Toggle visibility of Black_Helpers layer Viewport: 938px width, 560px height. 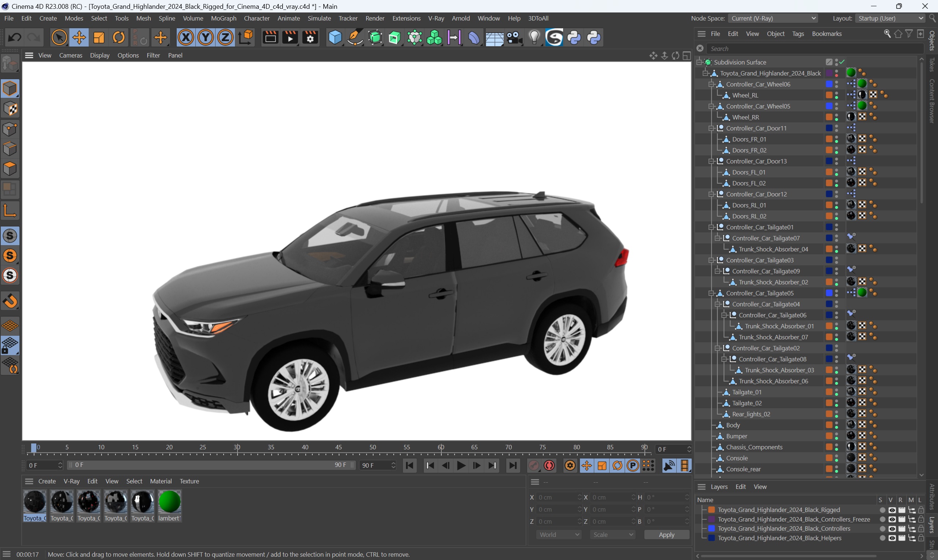coord(892,538)
